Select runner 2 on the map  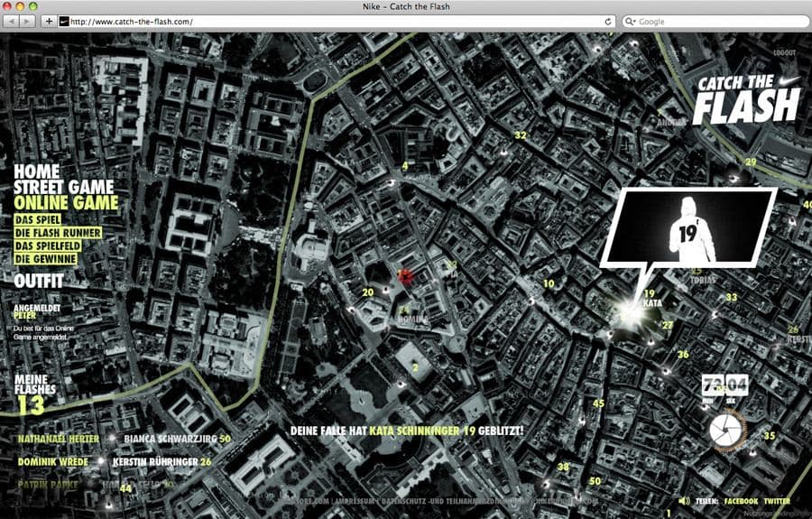pos(415,367)
